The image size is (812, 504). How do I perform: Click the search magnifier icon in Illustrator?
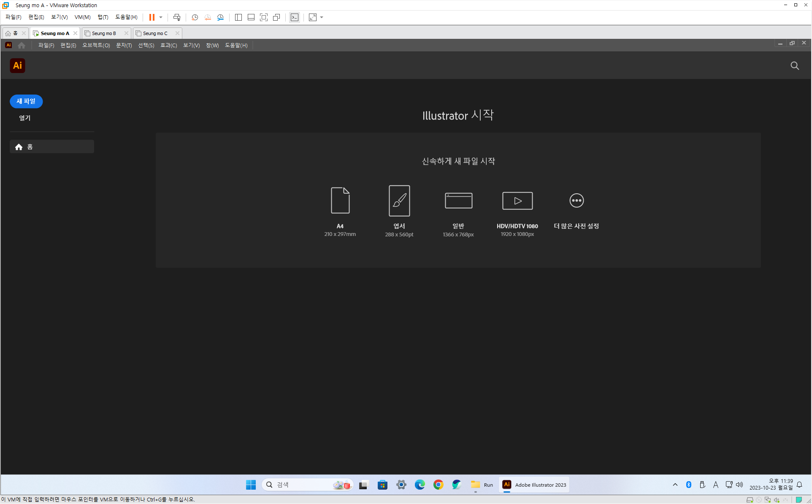pos(795,66)
